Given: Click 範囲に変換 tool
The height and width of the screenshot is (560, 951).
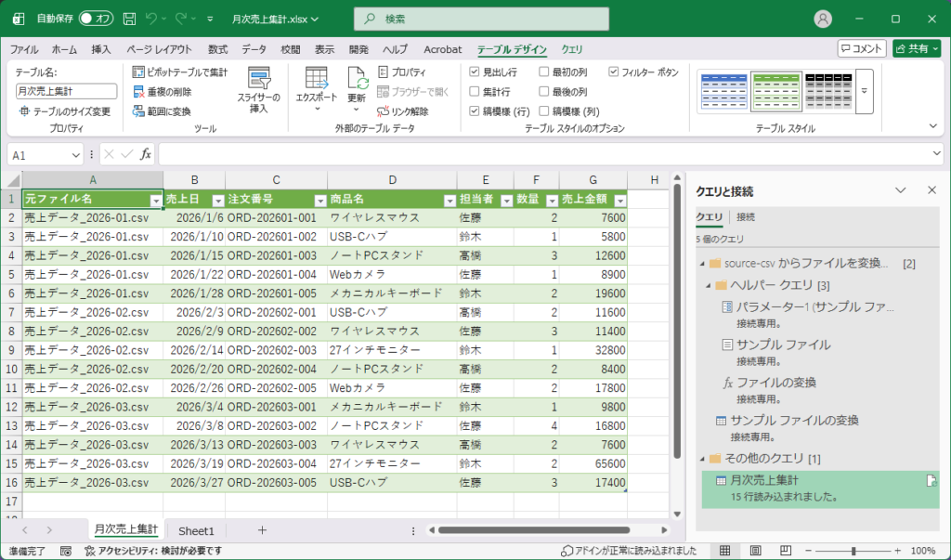Looking at the screenshot, I should [x=162, y=111].
